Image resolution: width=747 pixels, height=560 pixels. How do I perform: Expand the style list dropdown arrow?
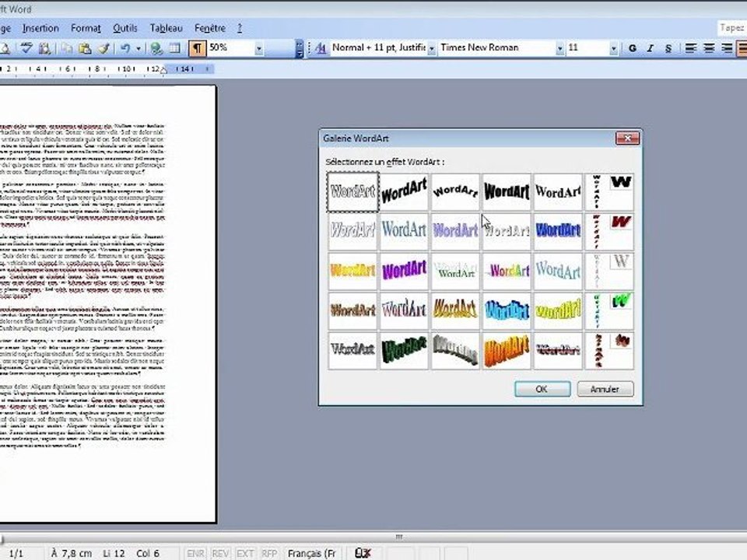(431, 48)
